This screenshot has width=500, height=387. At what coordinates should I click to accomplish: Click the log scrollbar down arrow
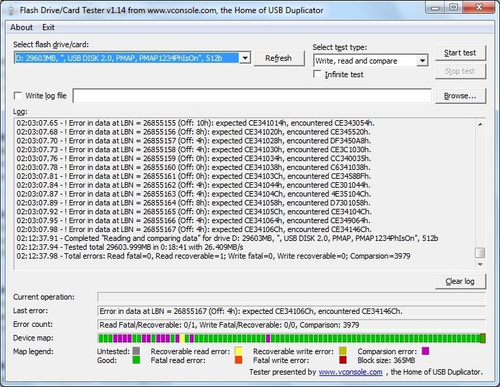coord(480,264)
